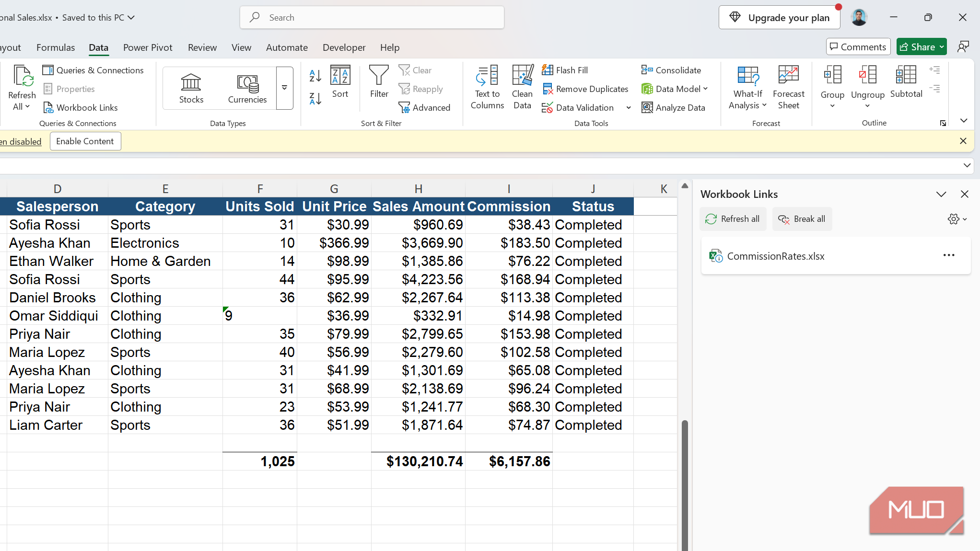The height and width of the screenshot is (551, 980).
Task: Select the Currencies data type
Action: [247, 88]
